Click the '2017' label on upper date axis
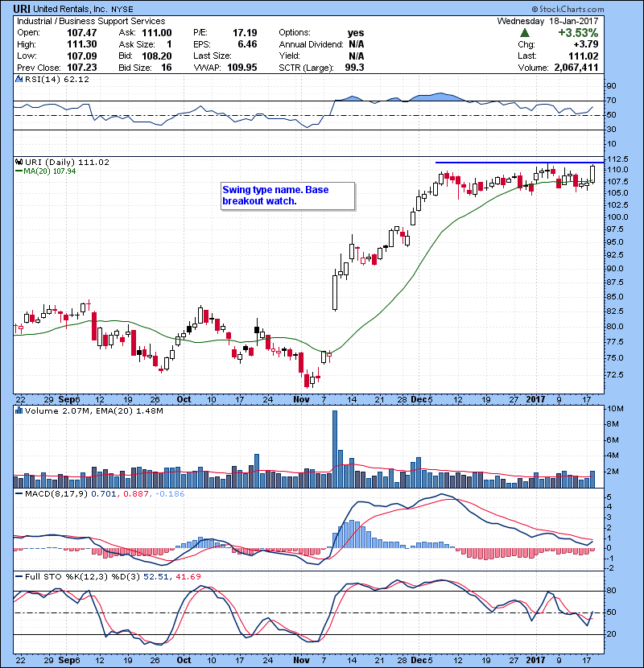The width and height of the screenshot is (644, 668). (536, 399)
